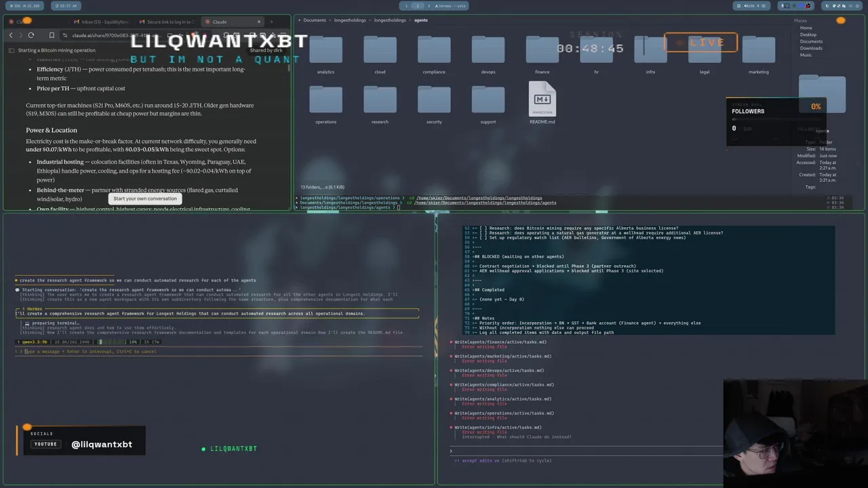Select the agents breadcrumb segment

point(420,20)
